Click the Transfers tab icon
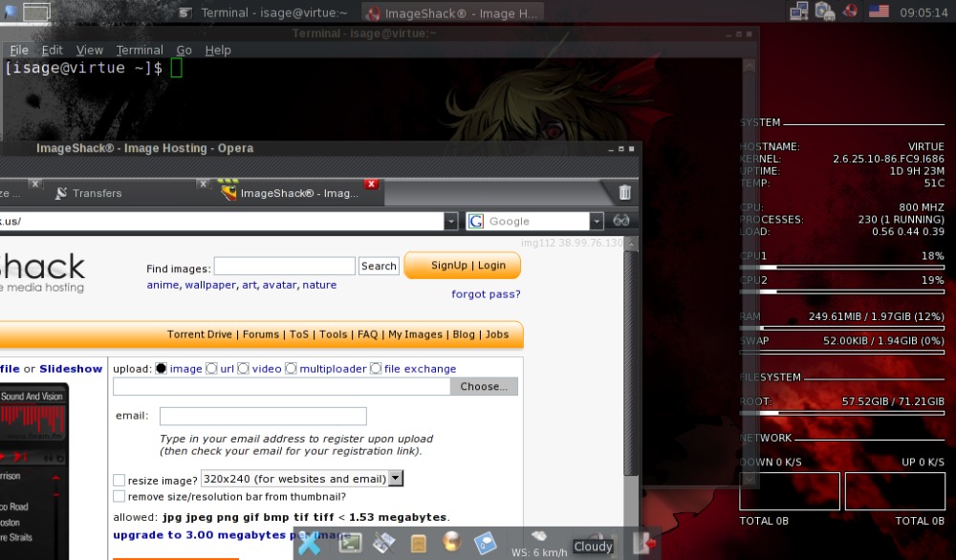Viewport: 956px width, 560px height. point(61,193)
